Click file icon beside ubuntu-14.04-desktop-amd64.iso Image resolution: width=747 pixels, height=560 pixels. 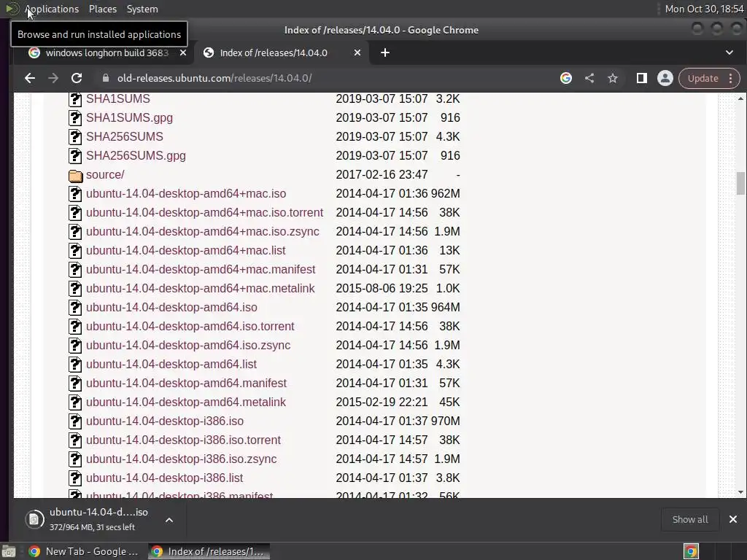(x=75, y=308)
